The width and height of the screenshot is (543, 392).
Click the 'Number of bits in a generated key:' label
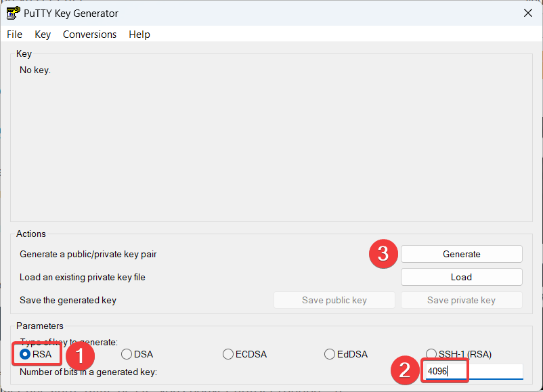[x=88, y=372]
